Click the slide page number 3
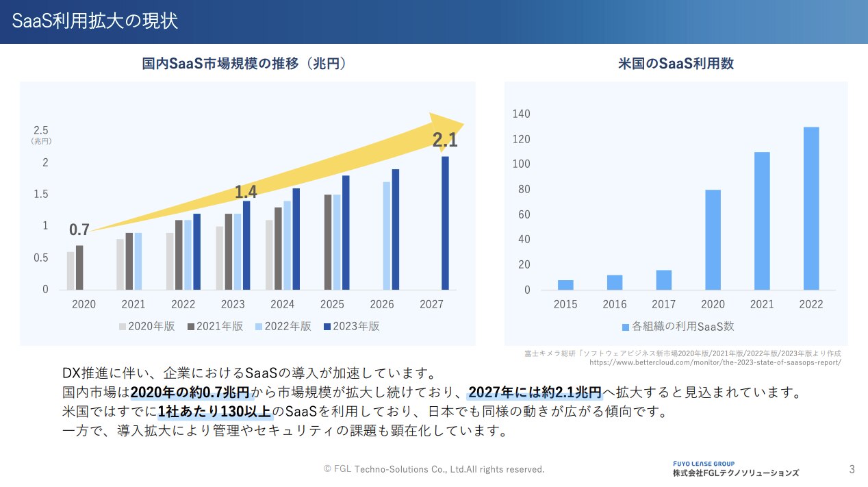This screenshot has height=487, width=868. 852,469
